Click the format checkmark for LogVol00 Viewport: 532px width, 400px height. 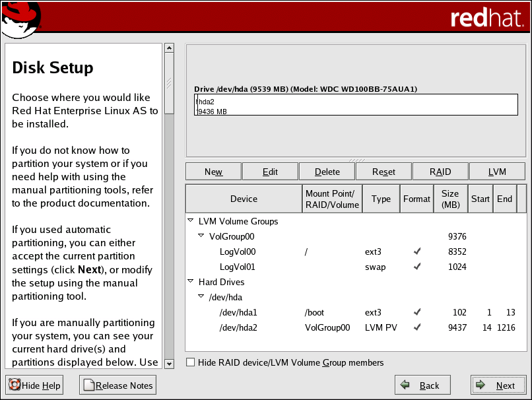point(416,251)
